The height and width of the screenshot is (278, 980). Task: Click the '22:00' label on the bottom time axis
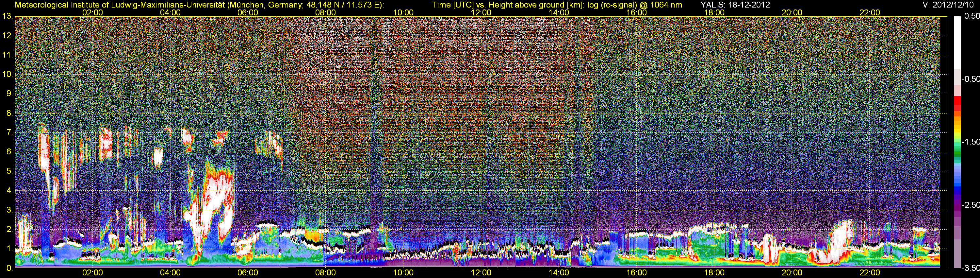coord(870,273)
